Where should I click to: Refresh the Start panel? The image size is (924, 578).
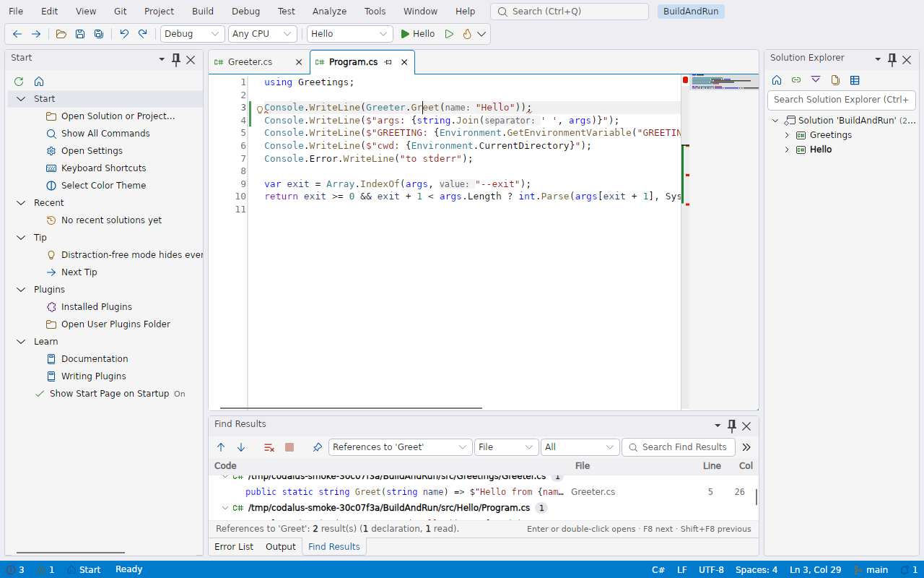19,82
